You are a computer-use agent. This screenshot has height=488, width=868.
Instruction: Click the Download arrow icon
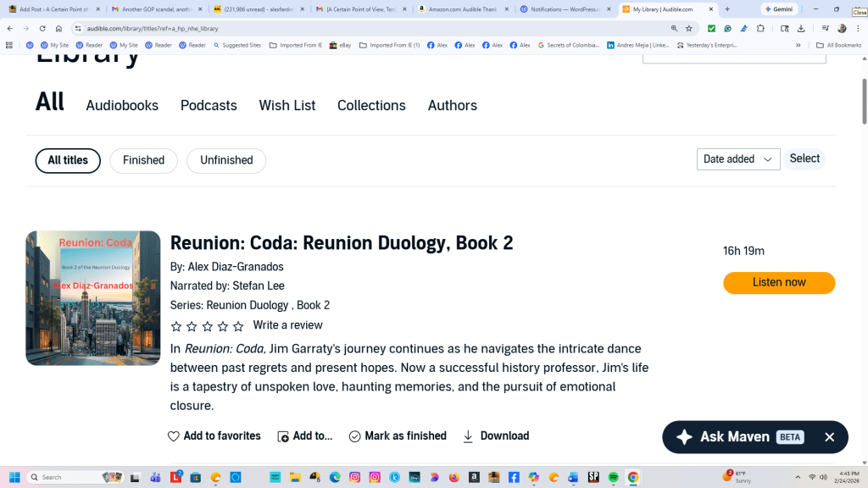(468, 436)
